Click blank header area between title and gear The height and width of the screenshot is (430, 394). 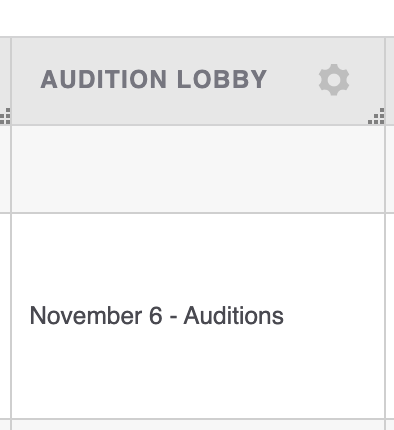tap(293, 80)
